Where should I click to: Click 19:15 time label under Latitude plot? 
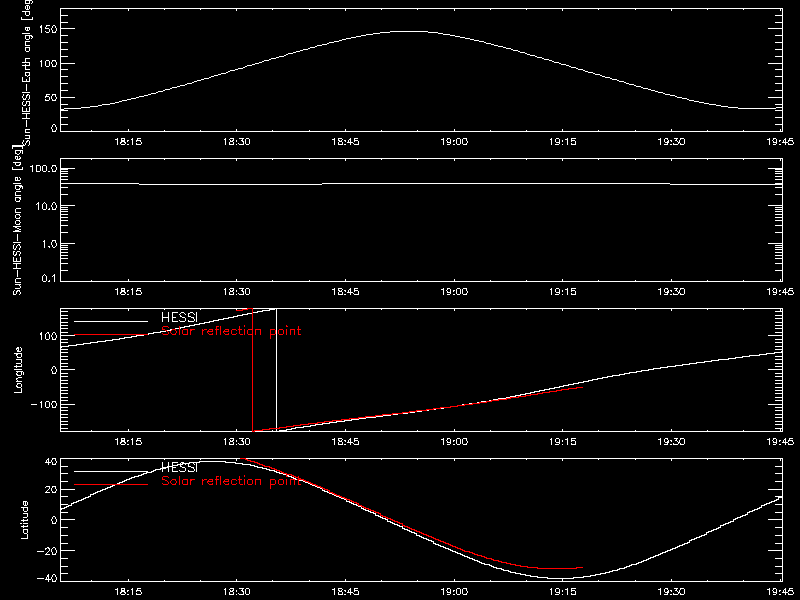coord(563,592)
